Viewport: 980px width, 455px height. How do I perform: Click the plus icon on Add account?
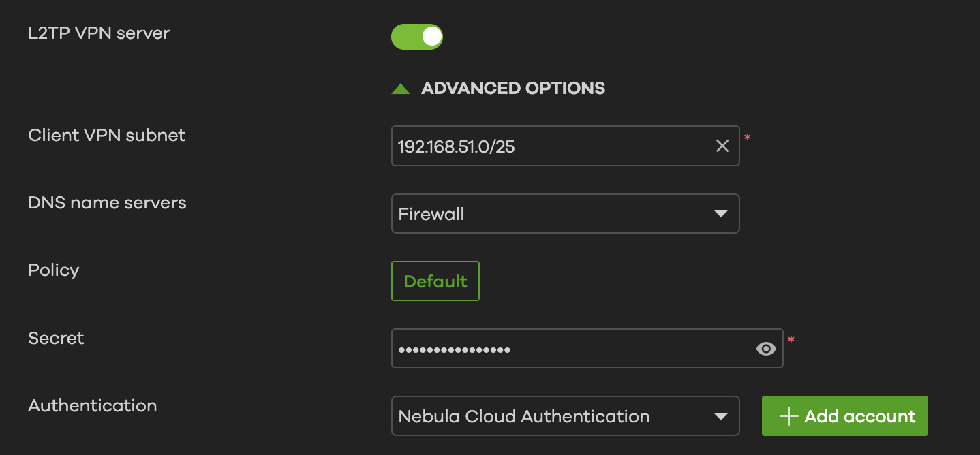(788, 416)
